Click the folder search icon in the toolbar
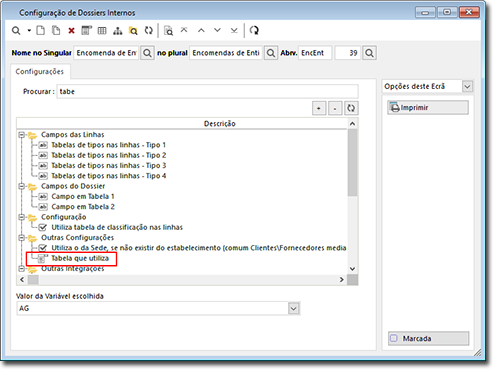This screenshot has height=373, width=496. [133, 31]
